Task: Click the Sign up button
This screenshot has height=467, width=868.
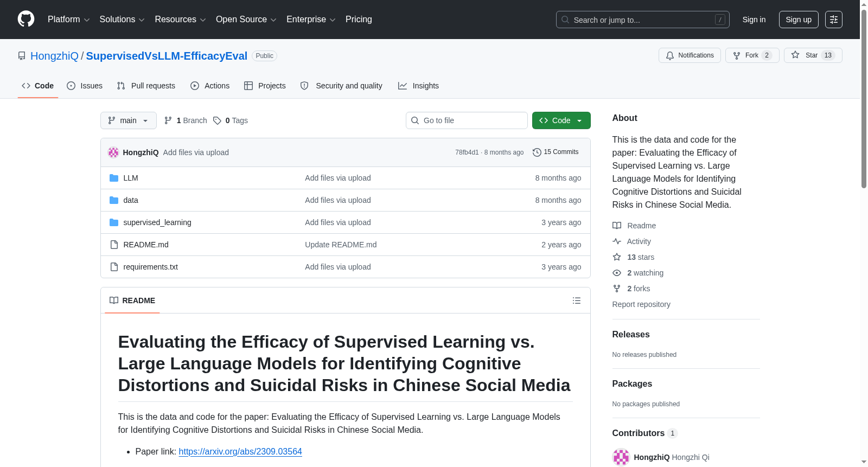Action: (799, 20)
